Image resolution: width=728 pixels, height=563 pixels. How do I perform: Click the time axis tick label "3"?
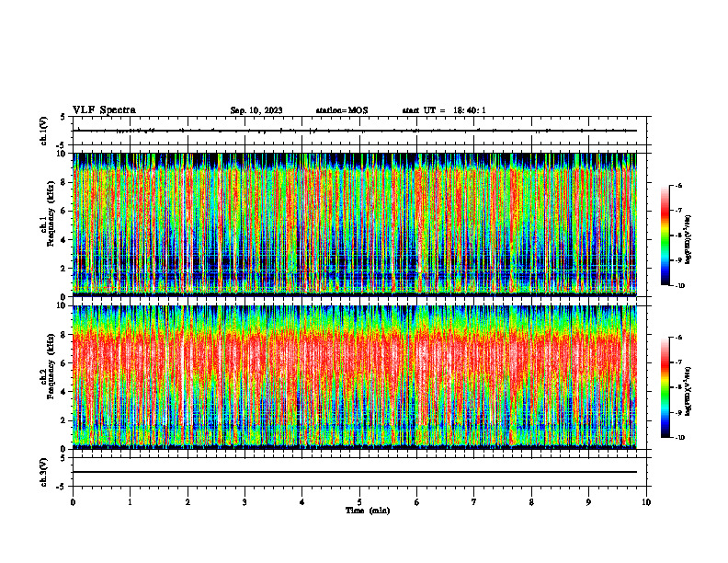coord(245,502)
